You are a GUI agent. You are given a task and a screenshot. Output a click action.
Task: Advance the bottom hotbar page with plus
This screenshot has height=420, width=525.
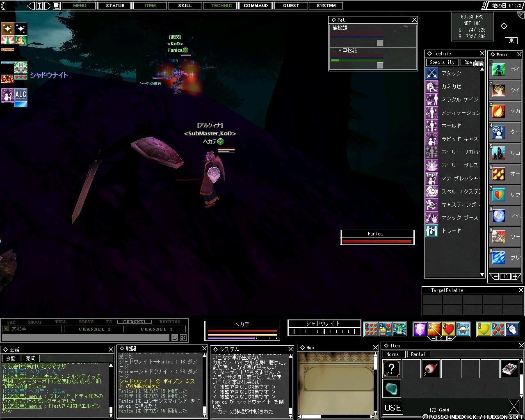(450, 338)
